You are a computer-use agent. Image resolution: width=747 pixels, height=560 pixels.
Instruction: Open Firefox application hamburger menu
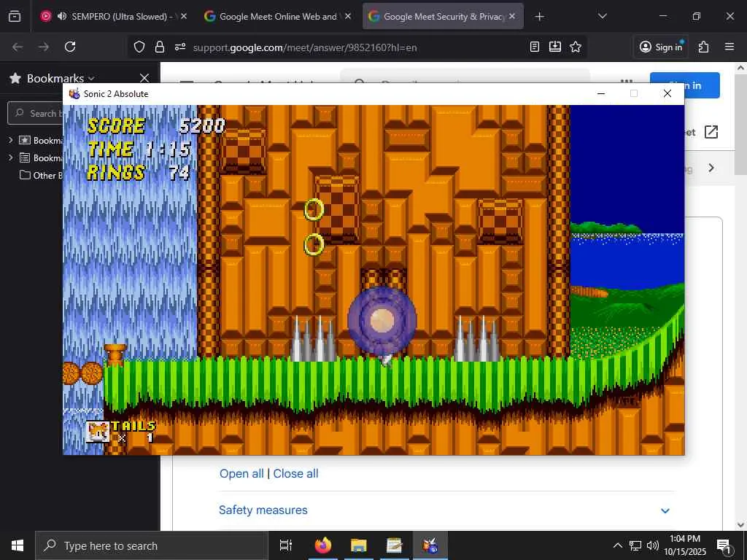tap(729, 47)
